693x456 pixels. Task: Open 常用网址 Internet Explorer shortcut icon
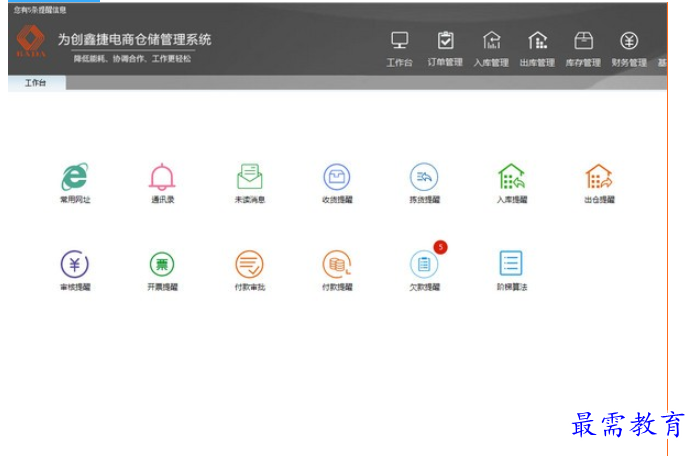pos(74,178)
